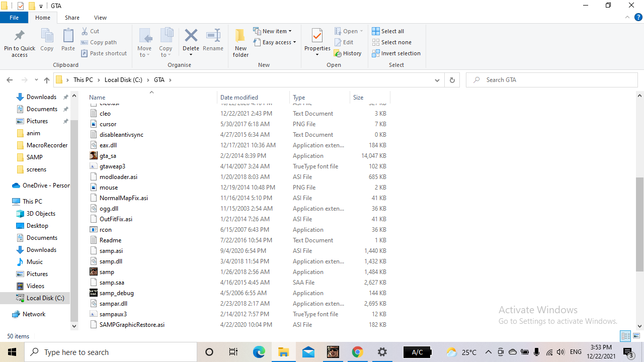Pin folder using Pin to Quick access
This screenshot has width=644, height=362.
tap(20, 43)
